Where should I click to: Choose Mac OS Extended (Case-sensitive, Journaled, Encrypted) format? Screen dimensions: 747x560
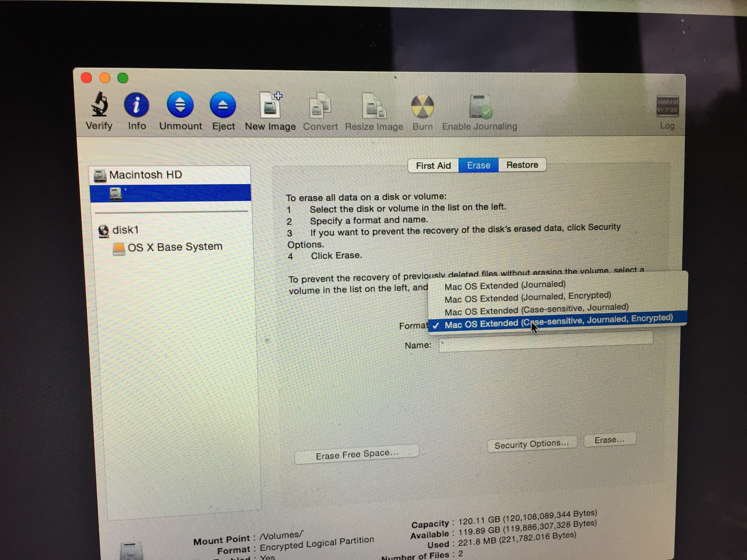coord(558,321)
